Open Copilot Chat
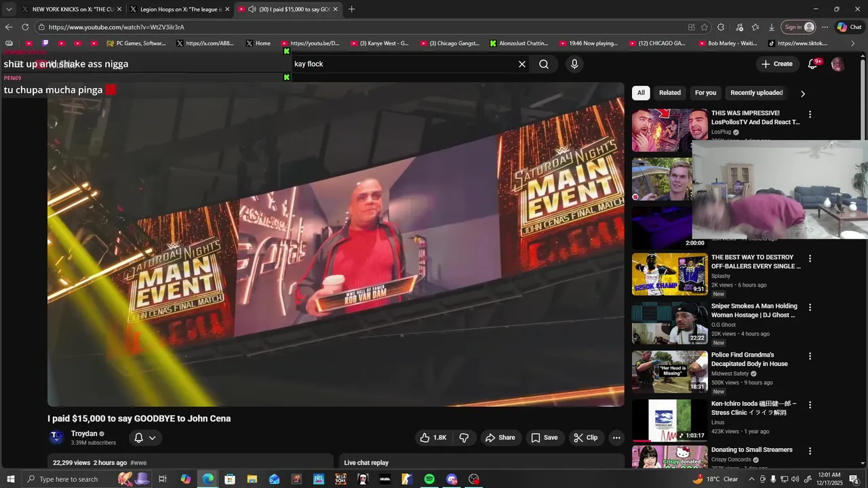This screenshot has height=488, width=868. 850,27
